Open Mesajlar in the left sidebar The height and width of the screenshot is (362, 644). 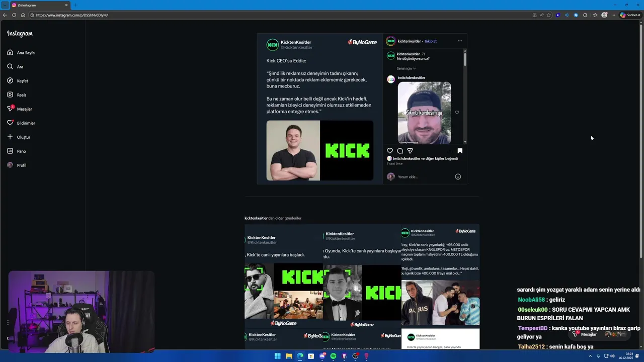click(x=20, y=109)
